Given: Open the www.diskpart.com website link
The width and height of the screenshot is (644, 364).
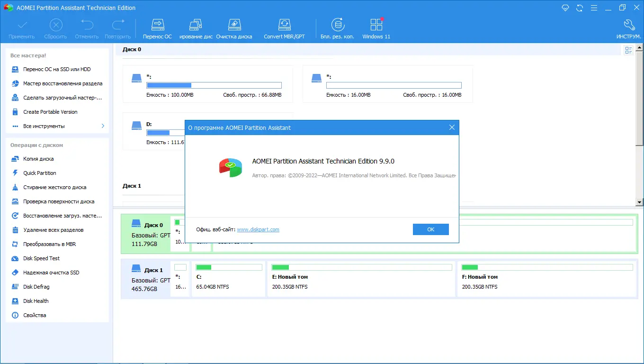Looking at the screenshot, I should [258, 229].
